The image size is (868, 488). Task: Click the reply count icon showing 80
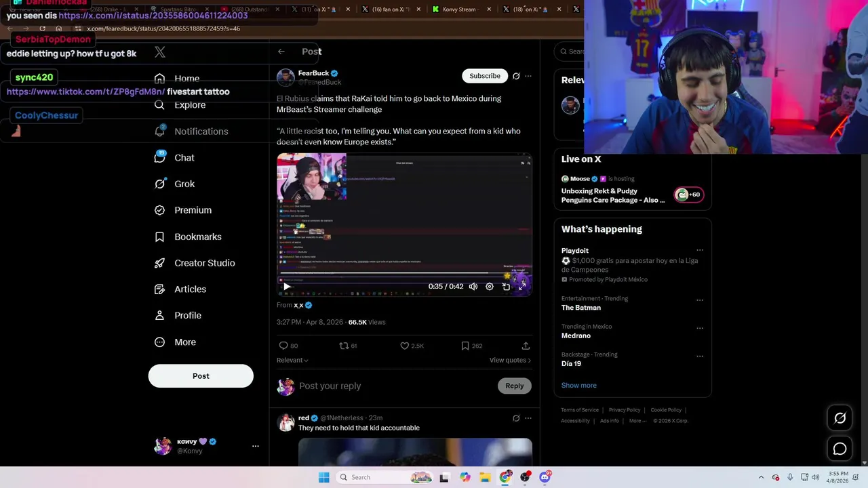coord(284,346)
